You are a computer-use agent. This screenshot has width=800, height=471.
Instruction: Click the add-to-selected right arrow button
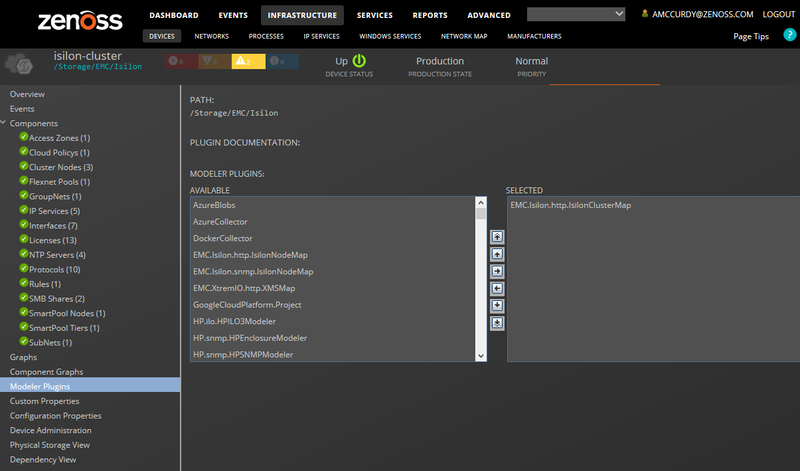click(x=497, y=271)
